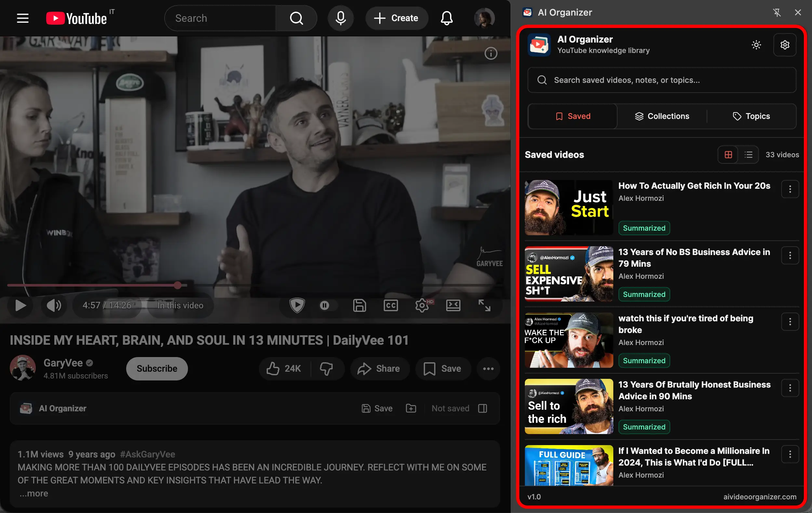812x513 pixels.
Task: Click Summarized badge on How To Actually Get Rich
Action: point(644,228)
